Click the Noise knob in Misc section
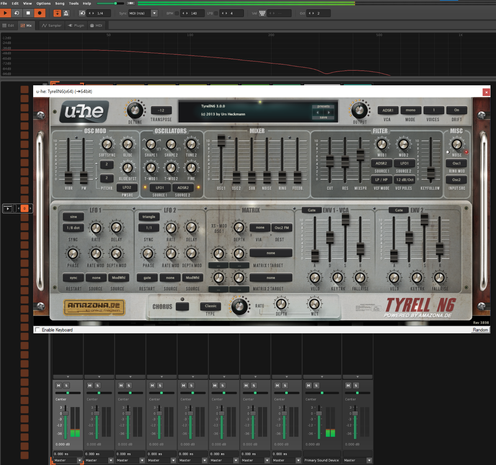The width and height of the screenshot is (496, 465). coord(457,144)
